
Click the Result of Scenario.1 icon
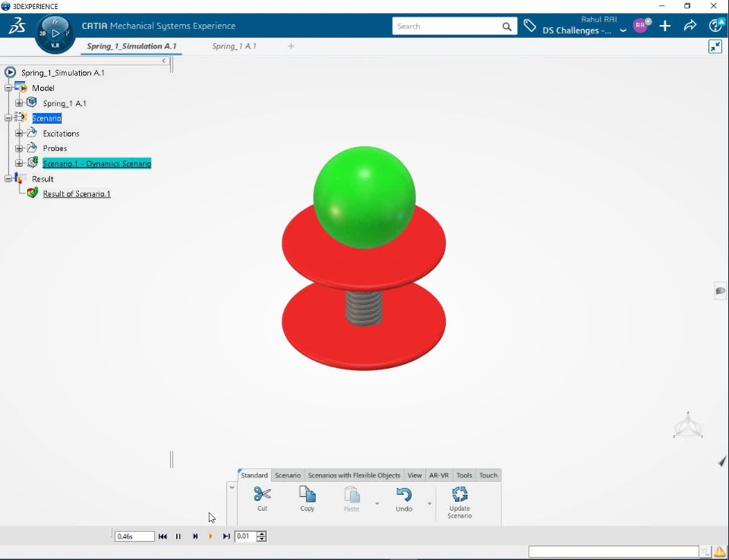(x=32, y=193)
